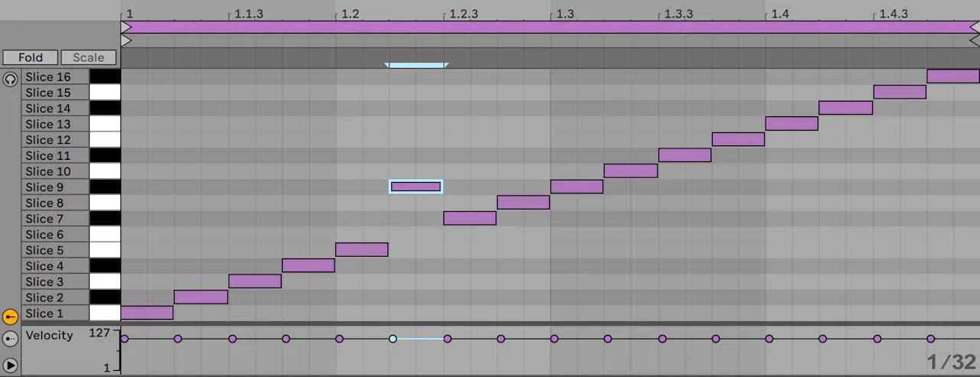Click ruler position 1.4.3
The height and width of the screenshot is (377, 980).
coord(893,15)
